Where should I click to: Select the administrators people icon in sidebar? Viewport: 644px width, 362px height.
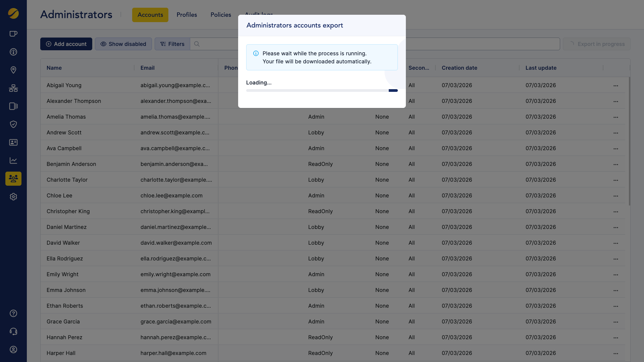[13, 179]
